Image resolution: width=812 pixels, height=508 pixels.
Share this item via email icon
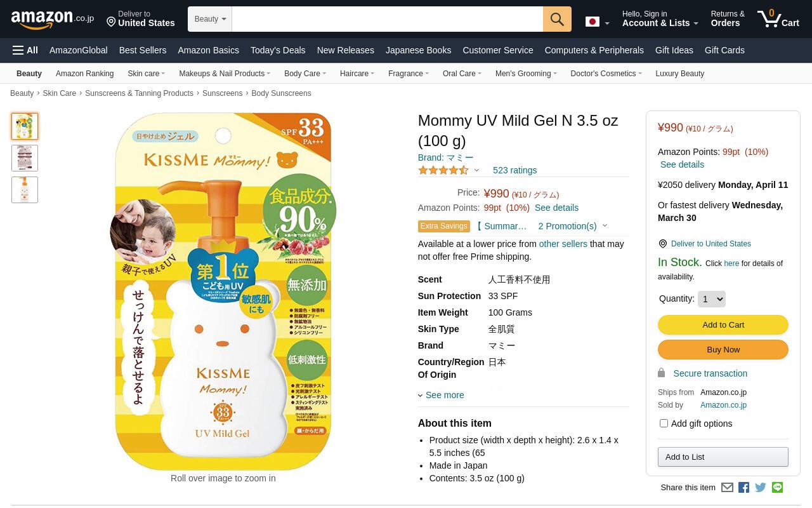(x=727, y=488)
